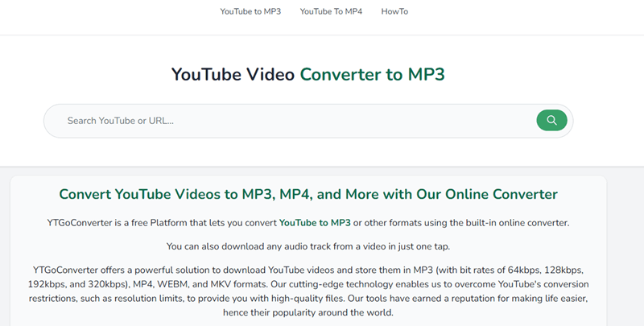The image size is (644, 326).
Task: Click the green search magnifier button
Action: pyautogui.click(x=551, y=120)
